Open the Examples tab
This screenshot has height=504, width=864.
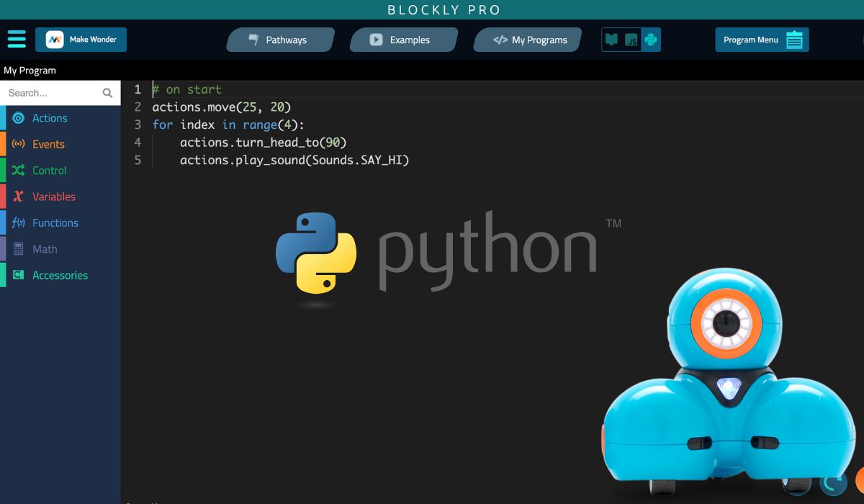403,40
